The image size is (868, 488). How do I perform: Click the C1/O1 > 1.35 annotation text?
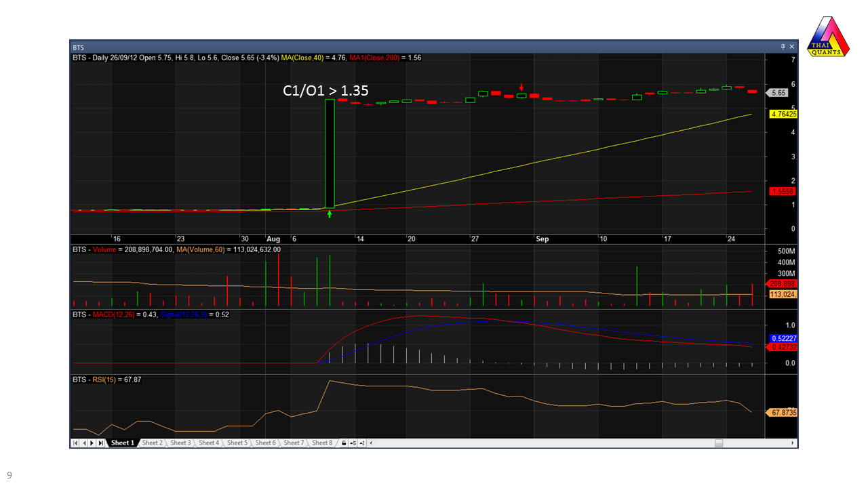(325, 90)
